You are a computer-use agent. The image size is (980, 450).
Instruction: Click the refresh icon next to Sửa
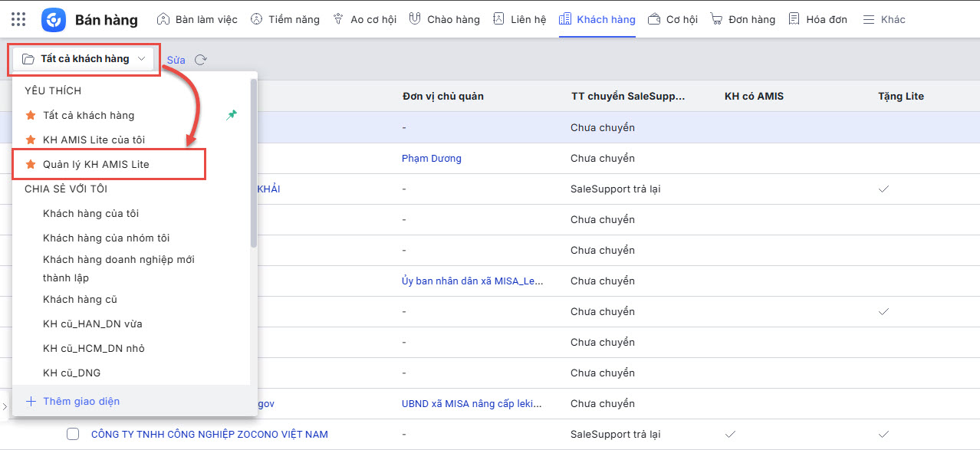tap(201, 60)
